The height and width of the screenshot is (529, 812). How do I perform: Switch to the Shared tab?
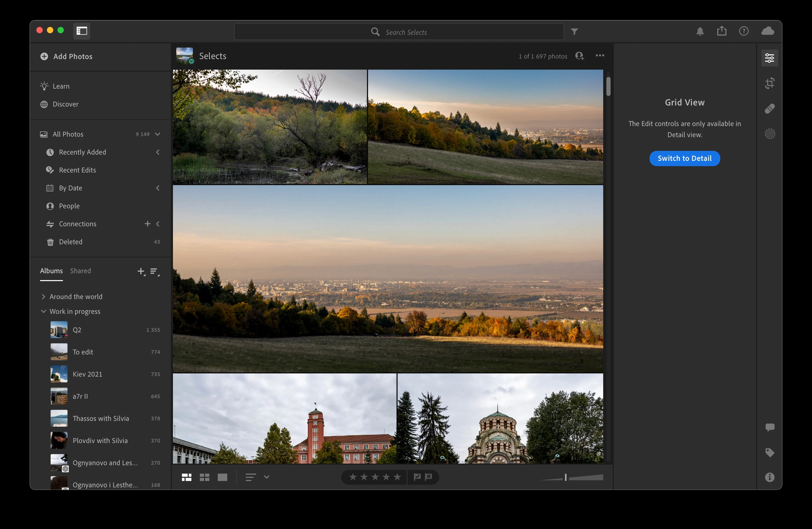click(x=80, y=271)
